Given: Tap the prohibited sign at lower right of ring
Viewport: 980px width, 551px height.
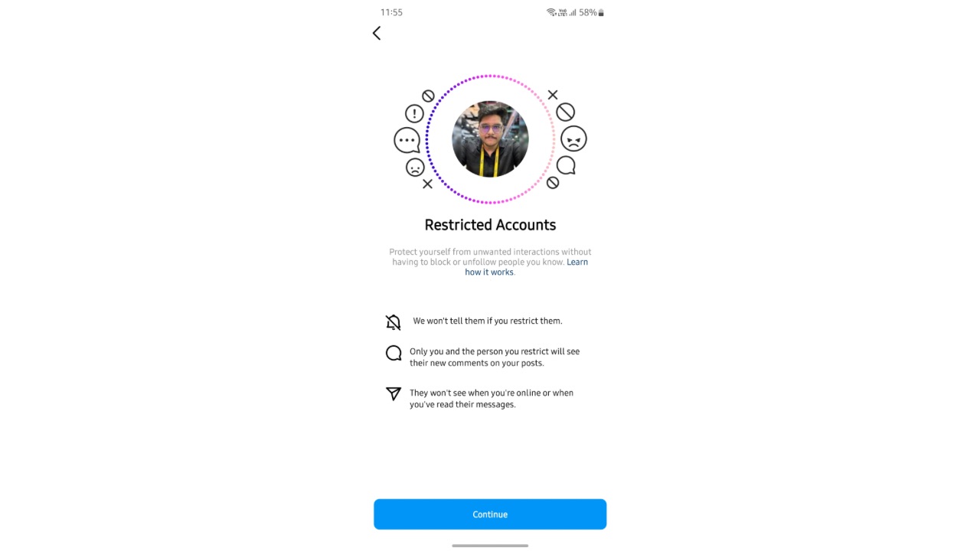Looking at the screenshot, I should click(x=553, y=183).
